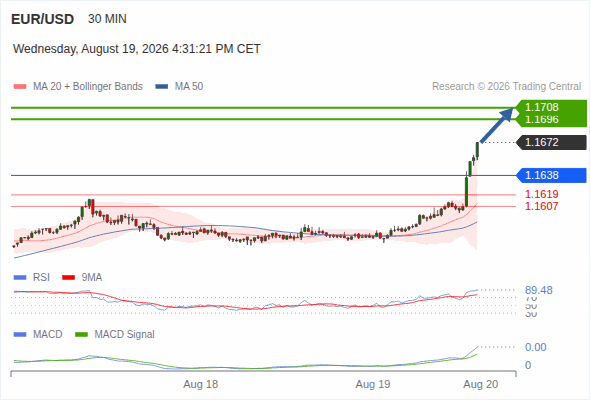Click the MACD Signal green legend marker
590x400 pixels.
click(x=81, y=335)
